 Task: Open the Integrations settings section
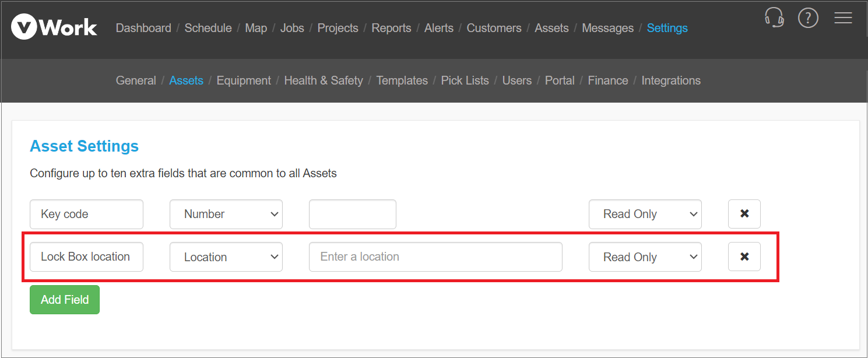coord(670,80)
